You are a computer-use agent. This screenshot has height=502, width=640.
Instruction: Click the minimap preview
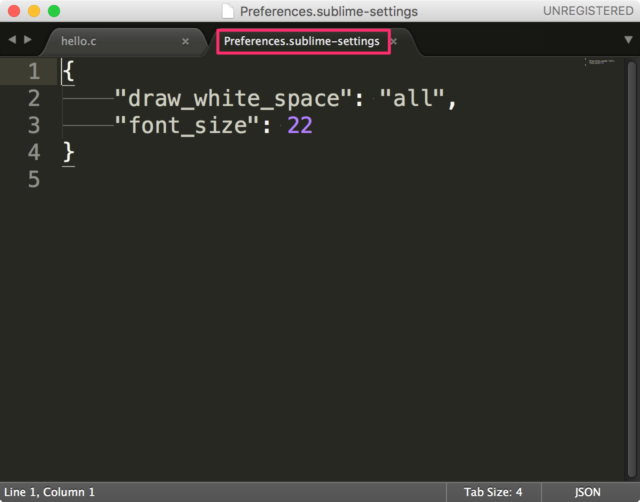tap(600, 62)
